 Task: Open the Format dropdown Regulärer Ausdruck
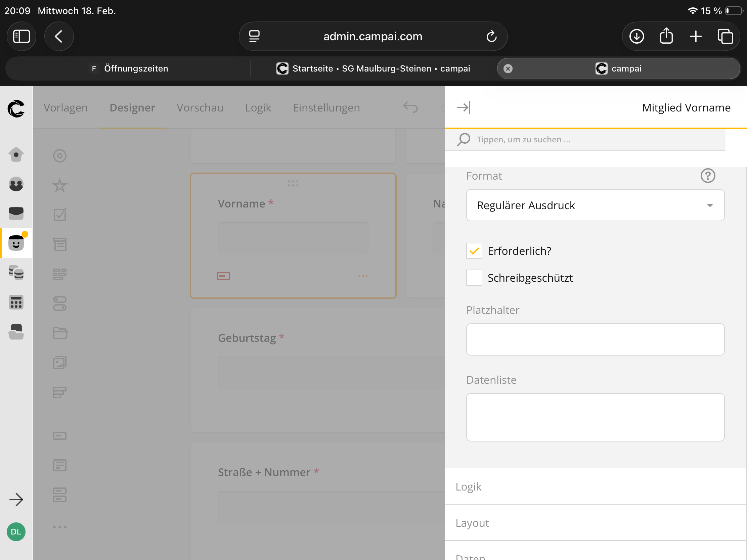[x=595, y=205]
